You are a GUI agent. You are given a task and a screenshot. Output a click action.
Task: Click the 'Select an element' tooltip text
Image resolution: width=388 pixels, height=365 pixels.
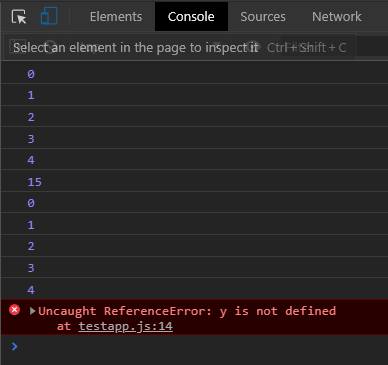(x=136, y=48)
